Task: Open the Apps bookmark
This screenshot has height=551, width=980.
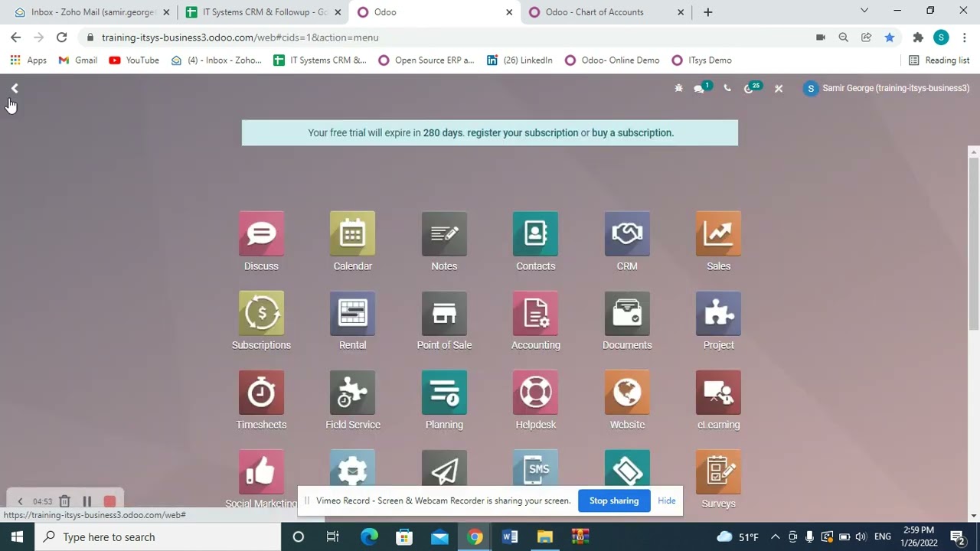Action: (x=28, y=60)
